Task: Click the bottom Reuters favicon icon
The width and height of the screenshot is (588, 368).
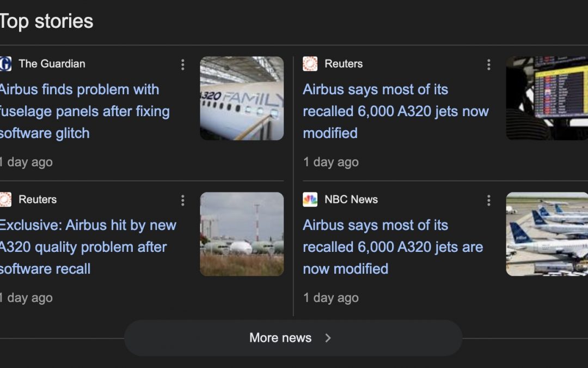Action: (5, 200)
